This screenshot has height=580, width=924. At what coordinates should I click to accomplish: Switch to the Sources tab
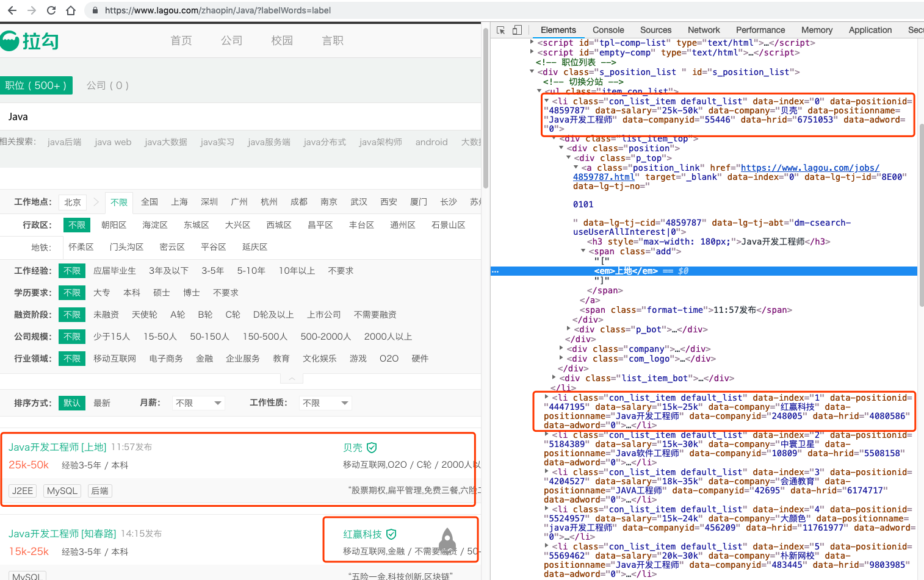(x=655, y=30)
